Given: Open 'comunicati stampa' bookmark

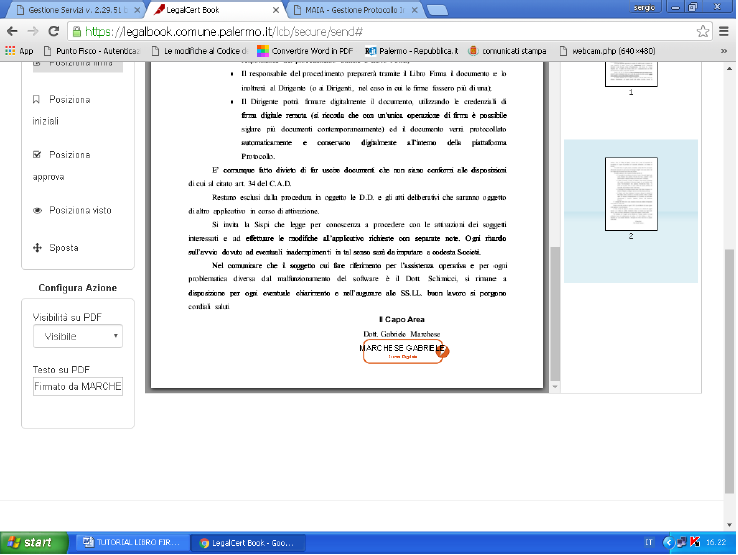Looking at the screenshot, I should (507, 51).
